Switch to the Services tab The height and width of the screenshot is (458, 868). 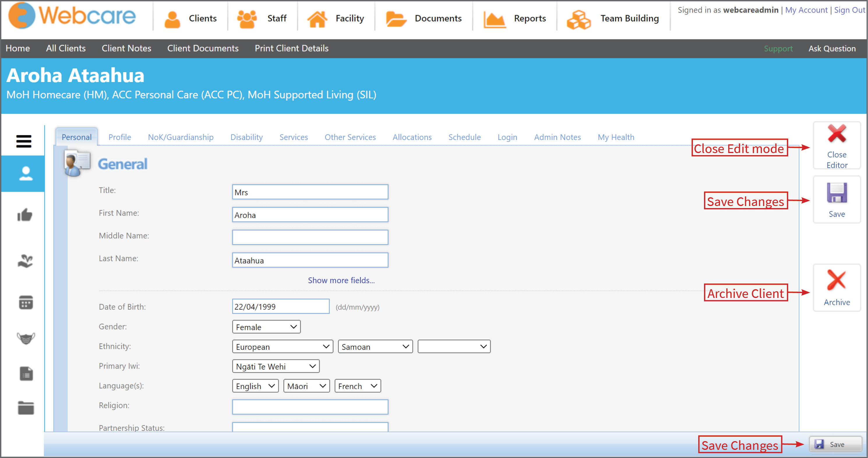pos(294,137)
